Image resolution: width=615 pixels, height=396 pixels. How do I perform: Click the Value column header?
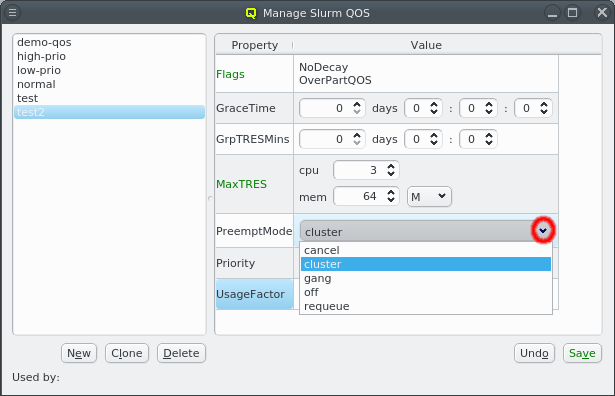click(426, 45)
